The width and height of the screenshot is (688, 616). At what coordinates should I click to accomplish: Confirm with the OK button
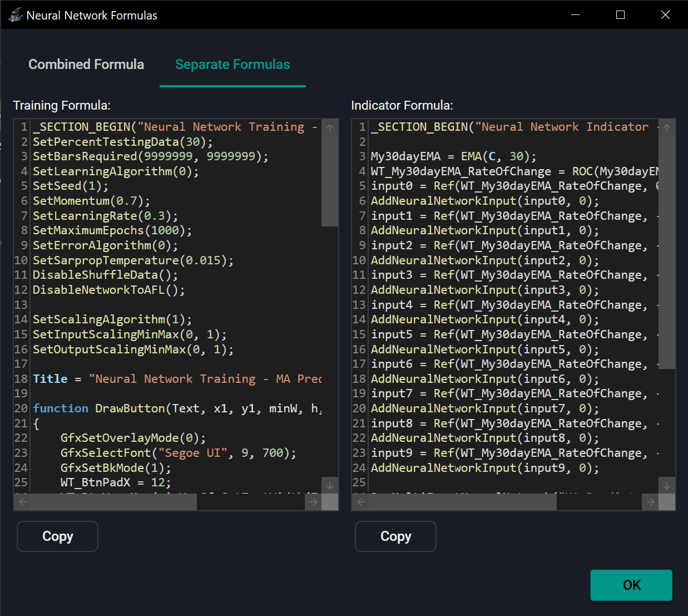(x=631, y=585)
